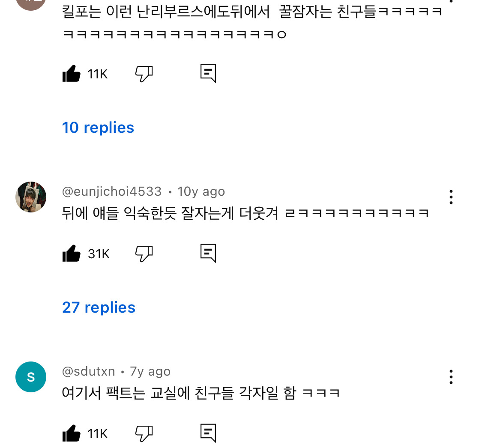
Task: Visit the @sdutxn channel link
Action: 89,371
